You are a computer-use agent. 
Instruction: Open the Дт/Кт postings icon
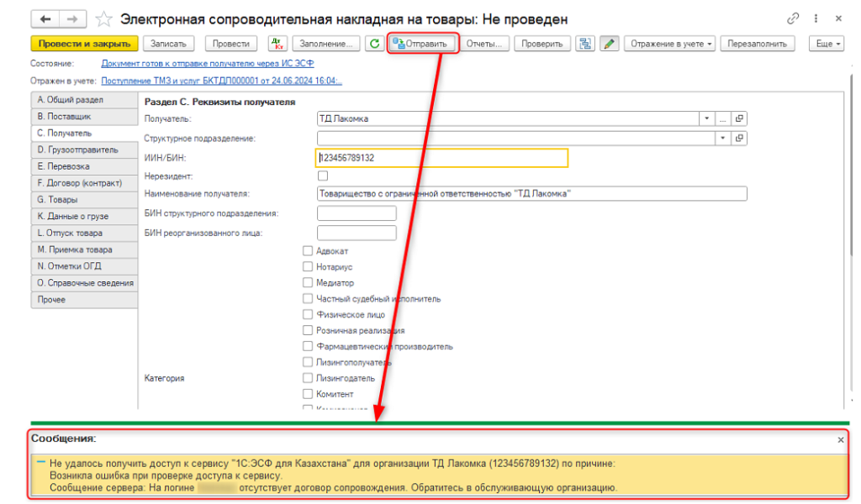[277, 44]
